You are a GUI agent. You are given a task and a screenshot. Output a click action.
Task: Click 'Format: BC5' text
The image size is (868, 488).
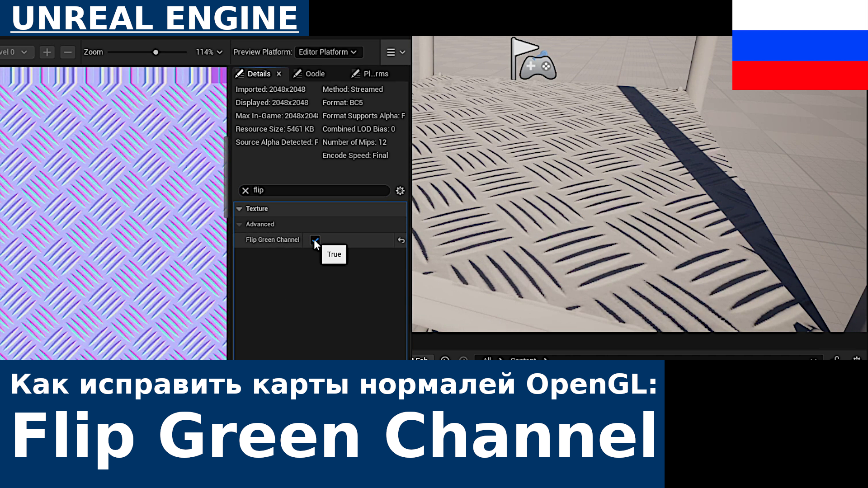(342, 103)
